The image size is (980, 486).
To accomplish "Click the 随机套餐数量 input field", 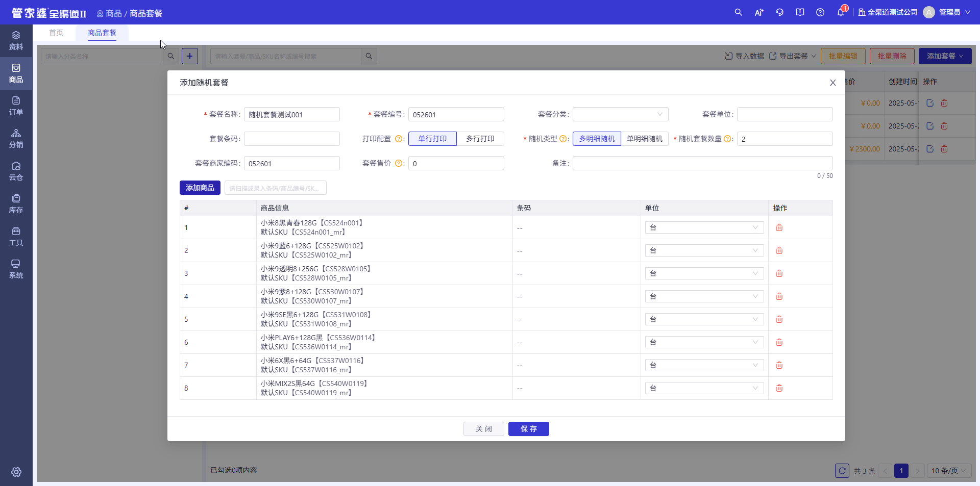I will [x=785, y=139].
